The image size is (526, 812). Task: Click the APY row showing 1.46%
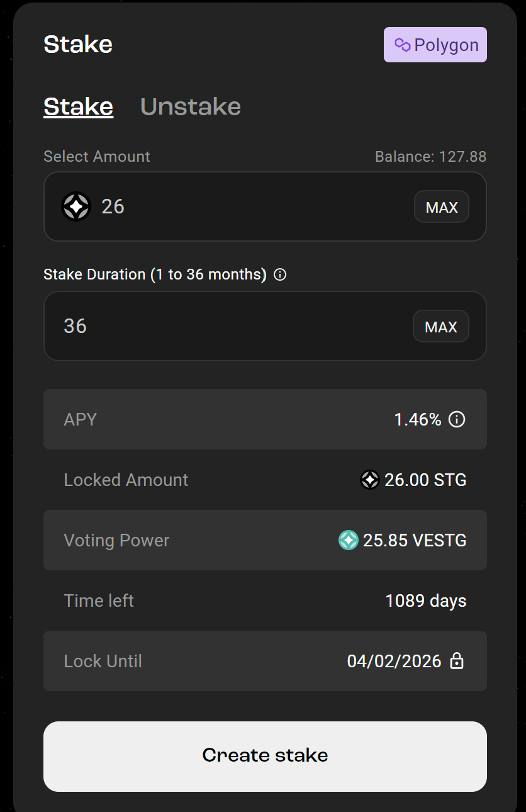tap(265, 419)
